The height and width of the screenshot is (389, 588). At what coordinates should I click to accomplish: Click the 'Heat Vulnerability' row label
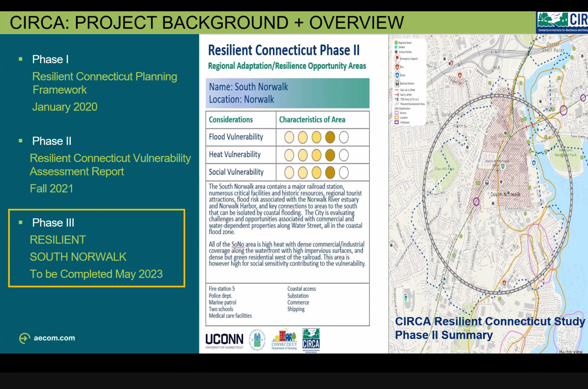coord(234,155)
